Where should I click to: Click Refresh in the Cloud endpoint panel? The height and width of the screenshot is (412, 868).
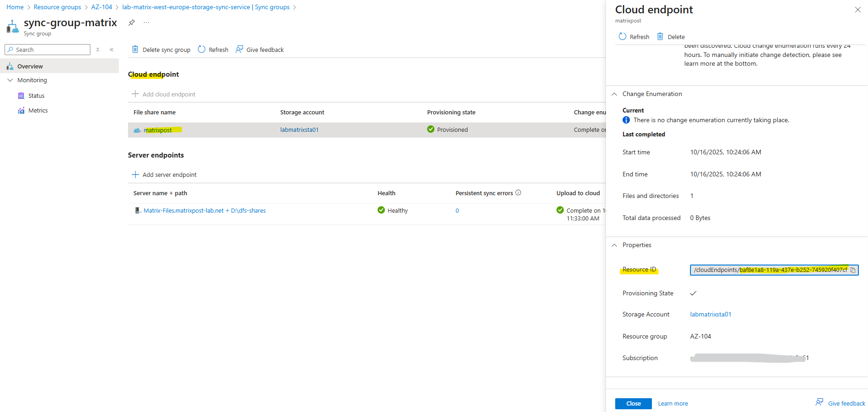tap(634, 37)
